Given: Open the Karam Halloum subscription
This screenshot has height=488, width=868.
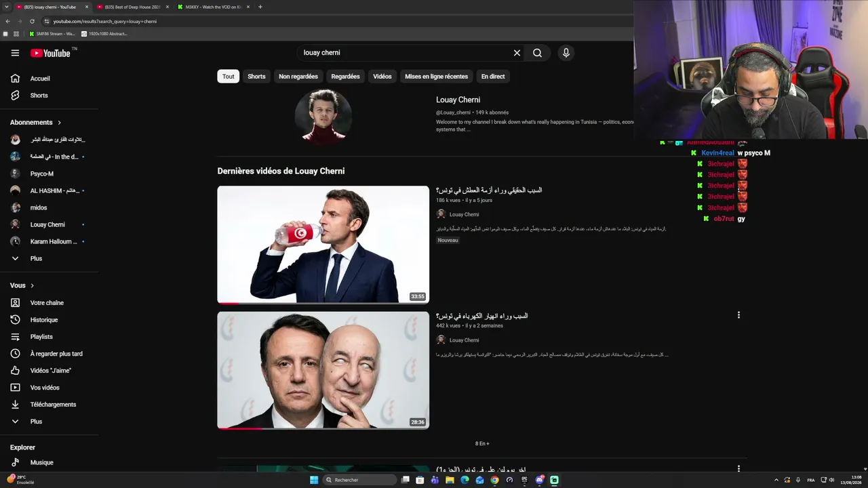Looking at the screenshot, I should [x=49, y=241].
